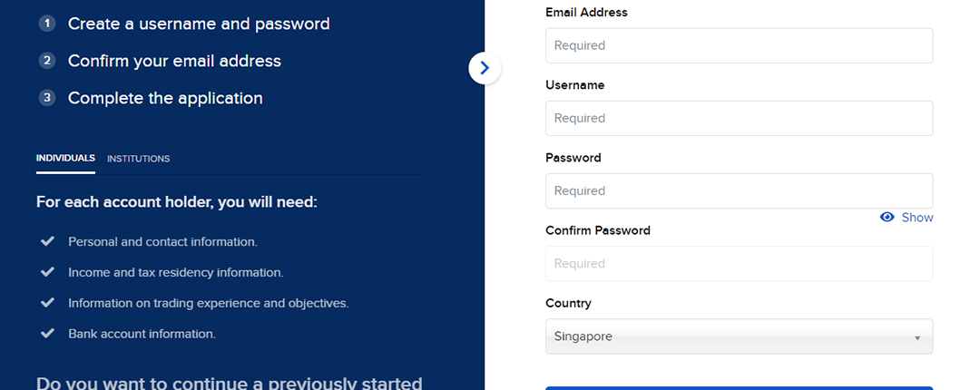The height and width of the screenshot is (390, 980).
Task: Click checkmark beside trading experience and objectives
Action: pos(48,303)
